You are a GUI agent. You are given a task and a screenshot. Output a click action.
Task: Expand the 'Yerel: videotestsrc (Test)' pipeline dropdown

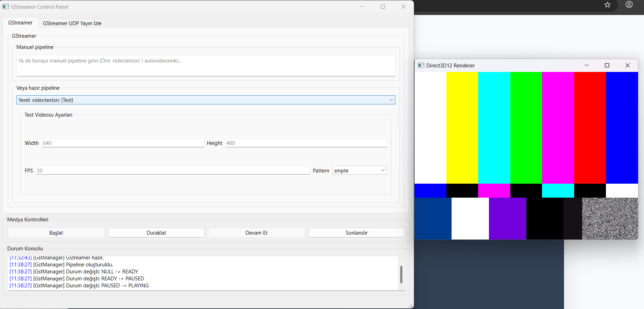click(x=206, y=100)
